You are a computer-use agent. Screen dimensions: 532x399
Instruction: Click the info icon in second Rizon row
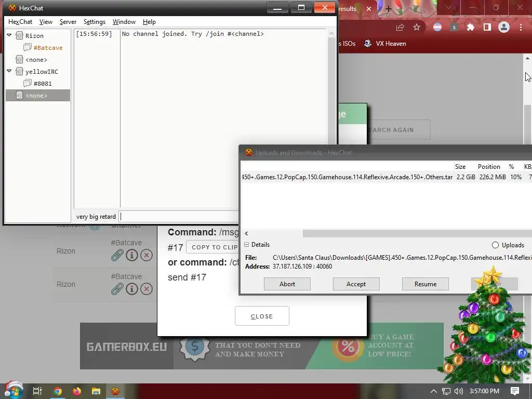[132, 289]
